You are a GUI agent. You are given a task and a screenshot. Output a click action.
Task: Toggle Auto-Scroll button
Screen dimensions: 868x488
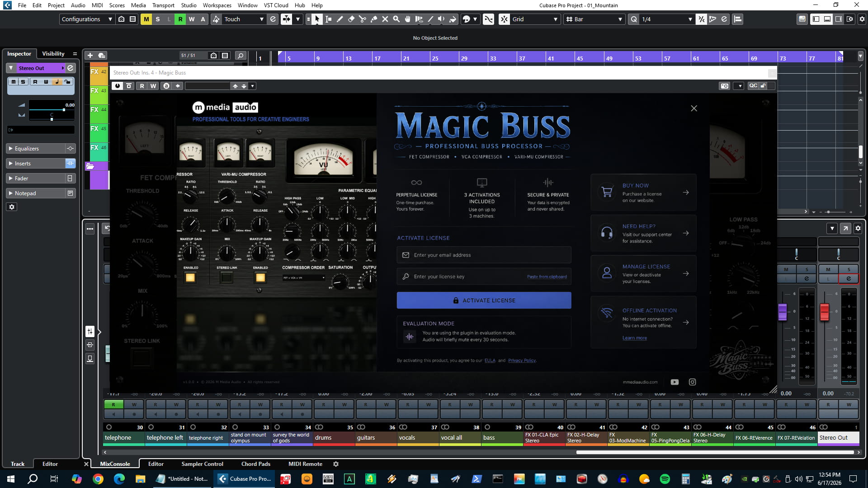[286, 19]
